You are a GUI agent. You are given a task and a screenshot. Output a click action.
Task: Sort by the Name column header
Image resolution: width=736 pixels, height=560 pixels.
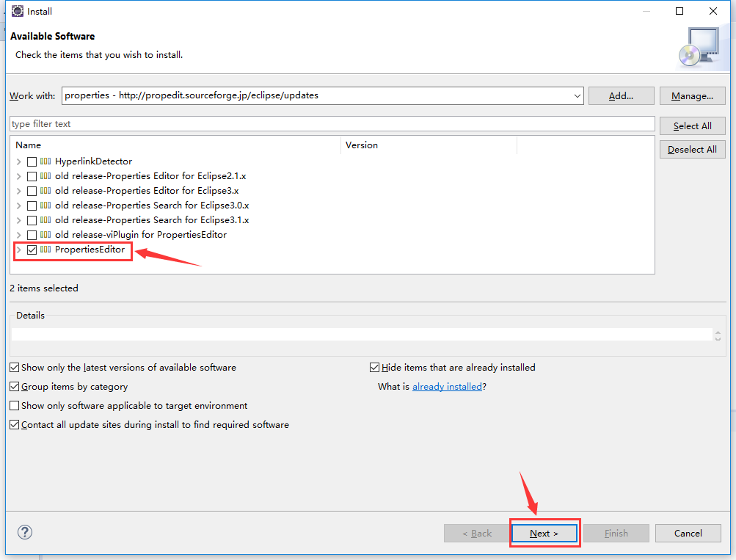(176, 145)
